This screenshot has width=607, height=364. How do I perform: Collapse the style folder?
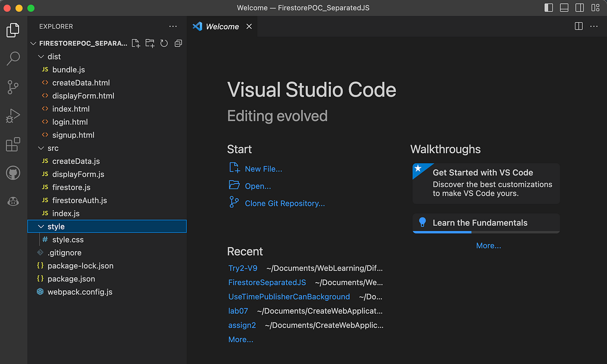41,226
